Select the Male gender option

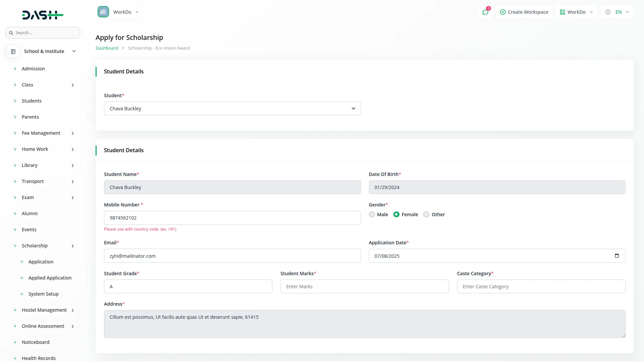[x=372, y=215]
